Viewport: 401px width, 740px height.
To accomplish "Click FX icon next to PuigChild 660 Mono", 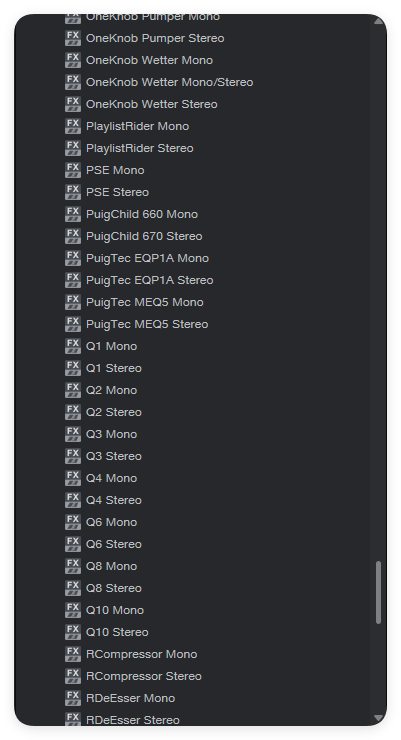I will pos(73,214).
